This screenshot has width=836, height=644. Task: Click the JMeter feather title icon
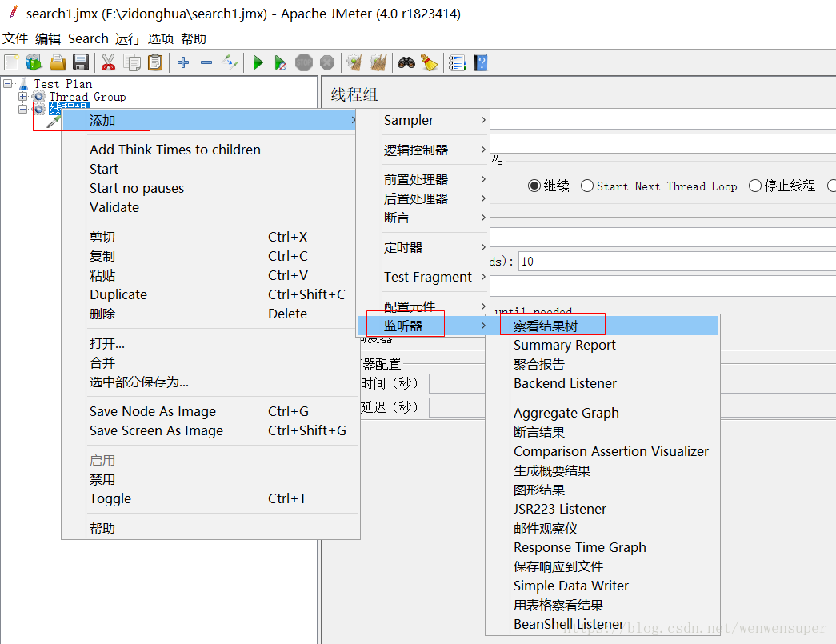(13, 12)
